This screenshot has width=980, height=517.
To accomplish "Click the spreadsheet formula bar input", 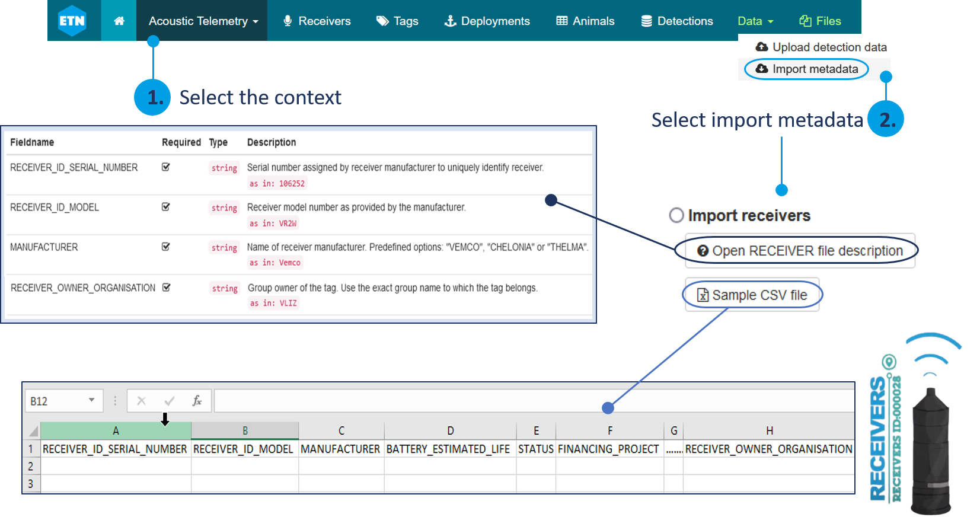I will (534, 401).
